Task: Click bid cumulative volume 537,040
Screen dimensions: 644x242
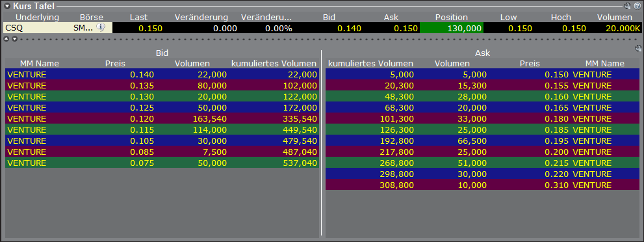Action: tap(300, 163)
